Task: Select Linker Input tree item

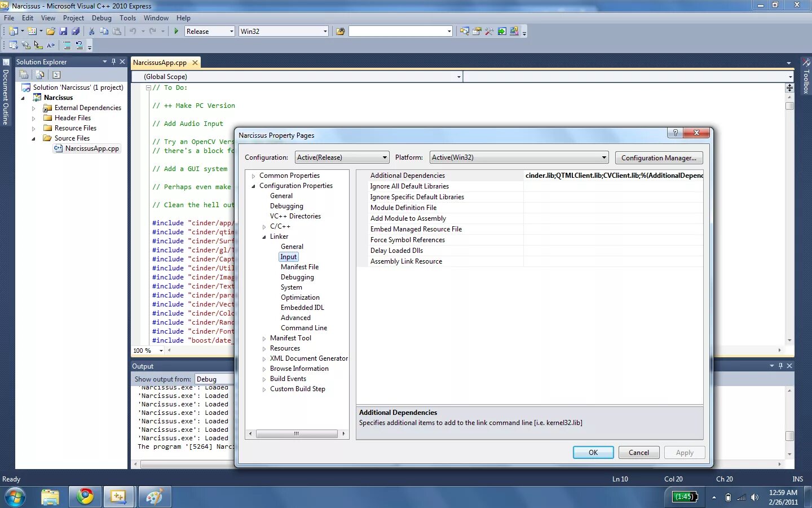Action: 288,257
